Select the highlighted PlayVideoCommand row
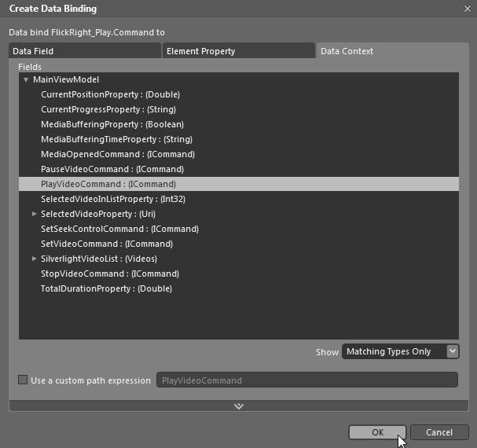 coord(239,184)
